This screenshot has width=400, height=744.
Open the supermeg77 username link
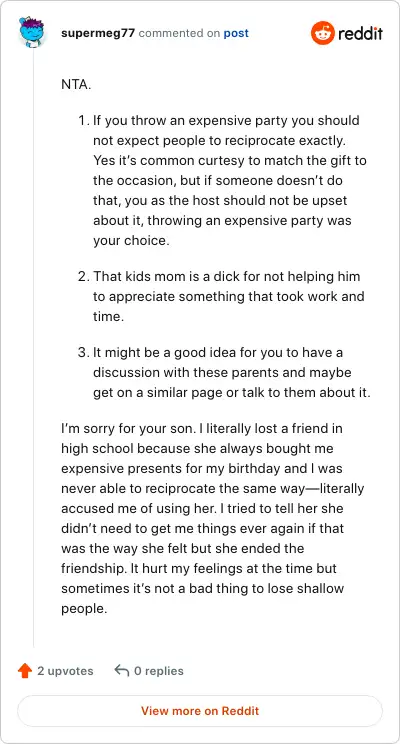pyautogui.click(x=98, y=33)
